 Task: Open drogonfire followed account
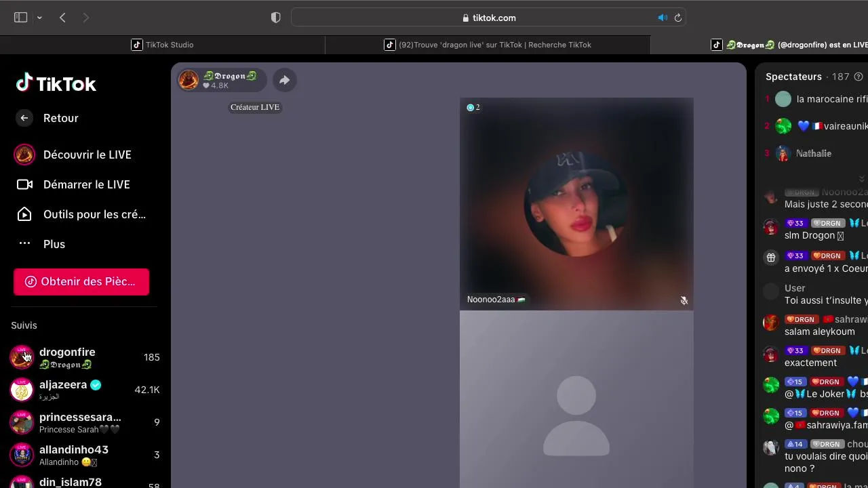click(x=85, y=357)
